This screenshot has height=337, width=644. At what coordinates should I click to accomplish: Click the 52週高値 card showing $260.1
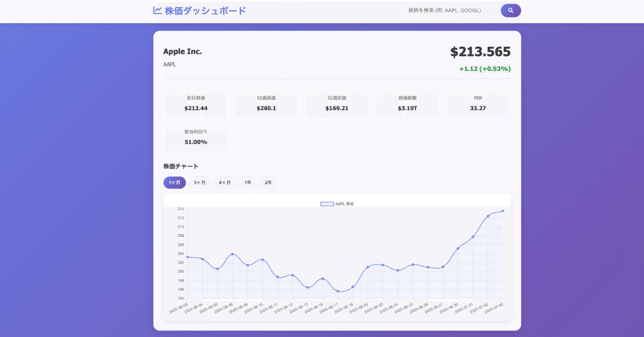(266, 105)
